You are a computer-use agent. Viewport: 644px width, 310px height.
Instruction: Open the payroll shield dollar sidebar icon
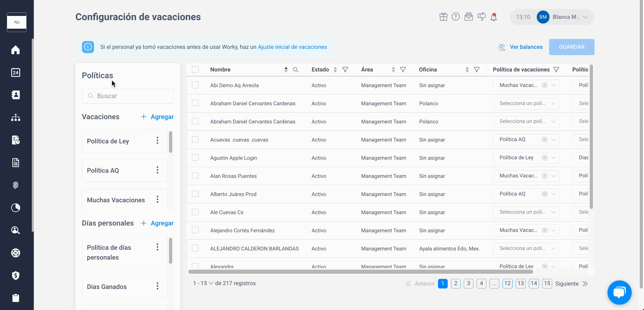click(15, 275)
